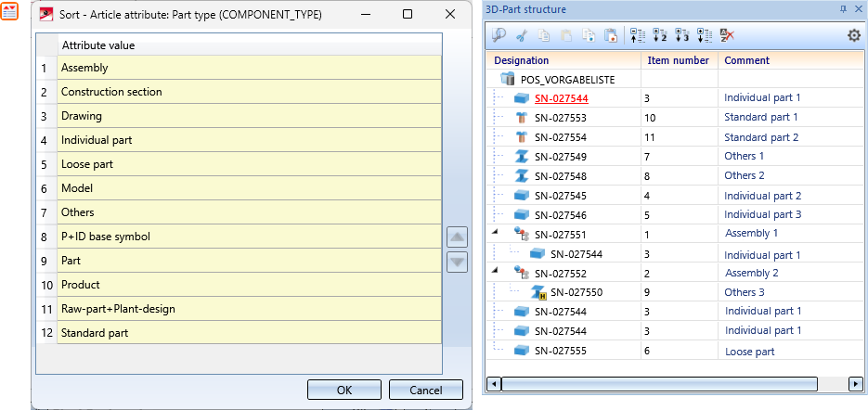Click the beam icon beside SN-027550
The image size is (868, 410).
[538, 293]
